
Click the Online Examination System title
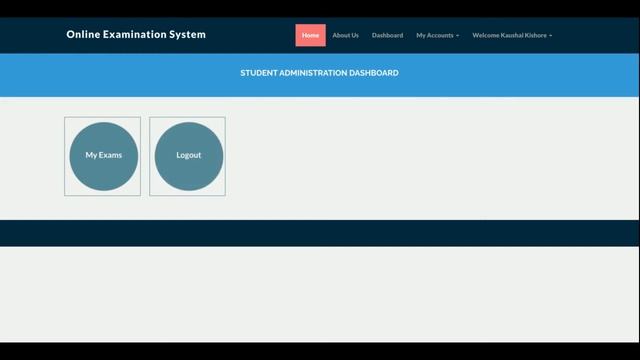point(136,34)
